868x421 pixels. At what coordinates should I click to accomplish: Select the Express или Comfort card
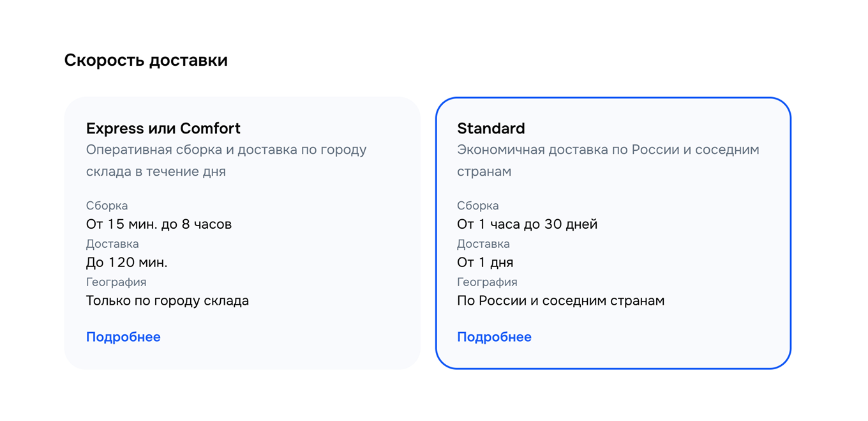pyautogui.click(x=243, y=233)
